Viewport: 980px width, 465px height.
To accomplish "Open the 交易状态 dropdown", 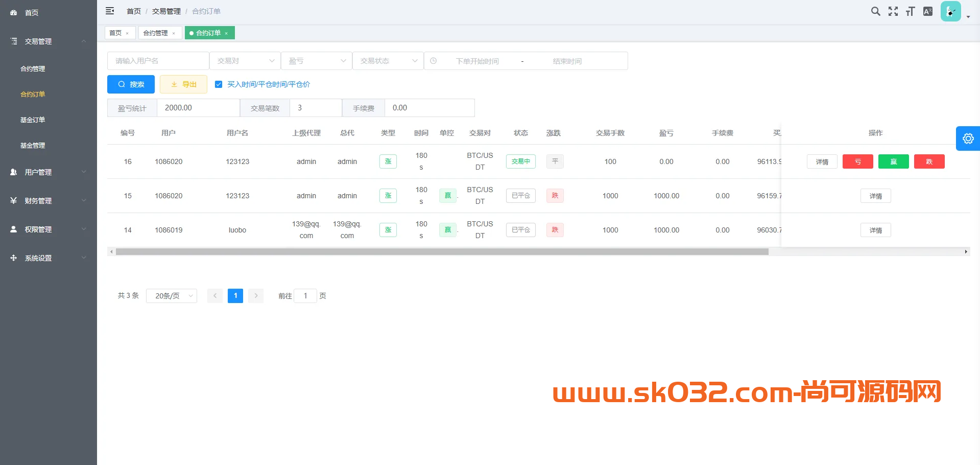I will point(388,60).
